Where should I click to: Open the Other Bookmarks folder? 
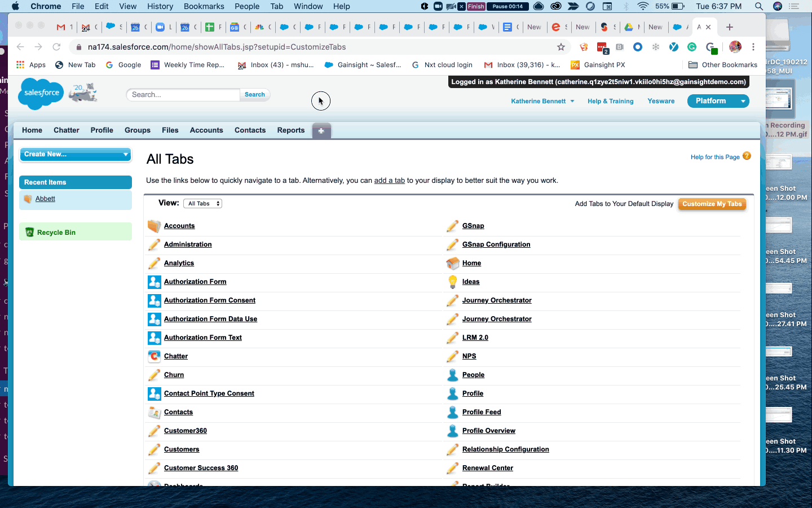pos(723,65)
